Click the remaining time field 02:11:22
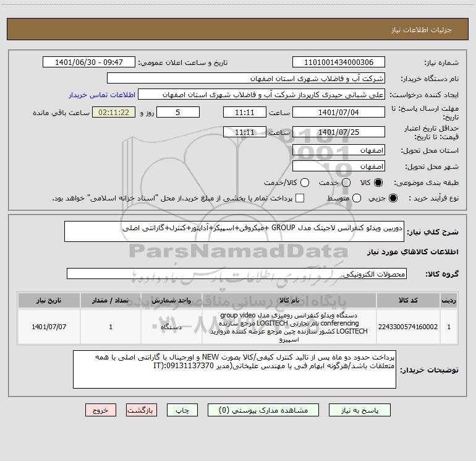 (x=114, y=112)
